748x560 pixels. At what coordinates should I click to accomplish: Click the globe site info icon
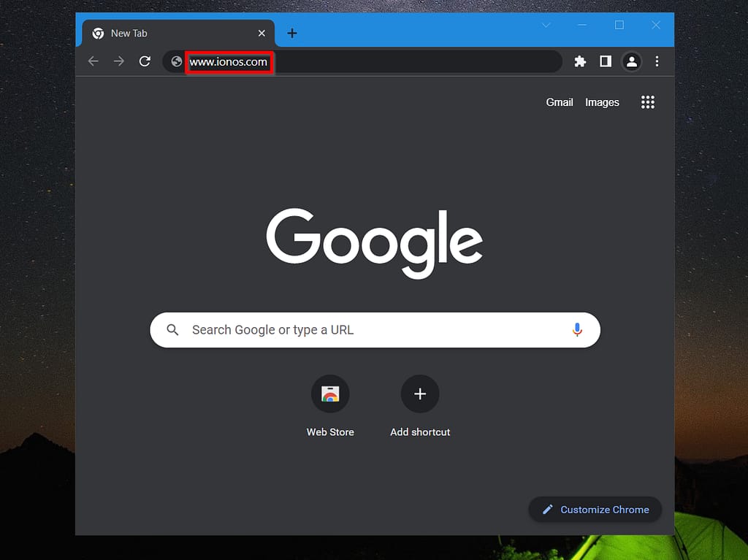point(177,61)
